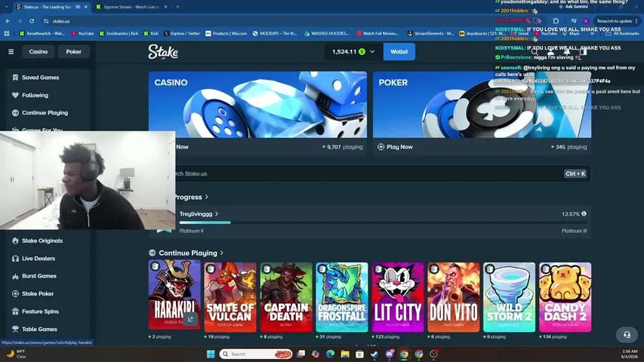Open the Products Wix.com bookmark

coord(226,33)
